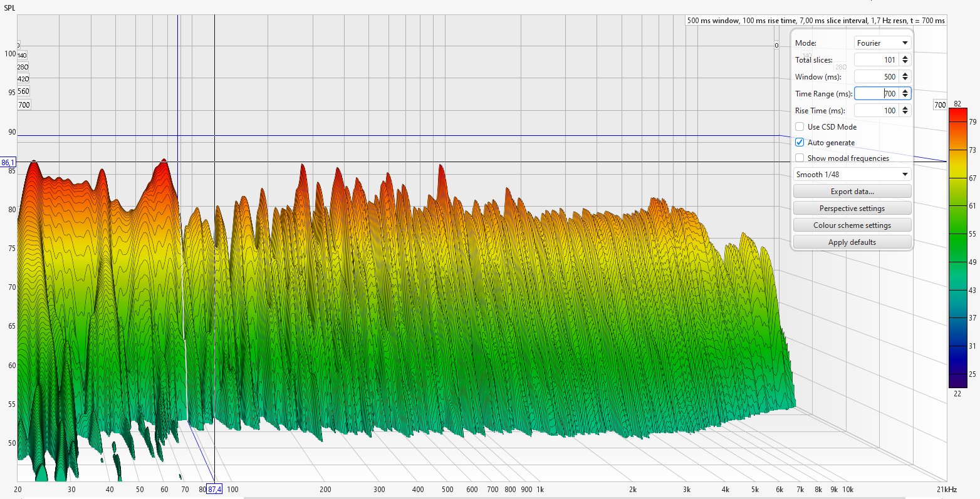
Task: Decrease Window (ms) with the down arrow
Action: 905,80
